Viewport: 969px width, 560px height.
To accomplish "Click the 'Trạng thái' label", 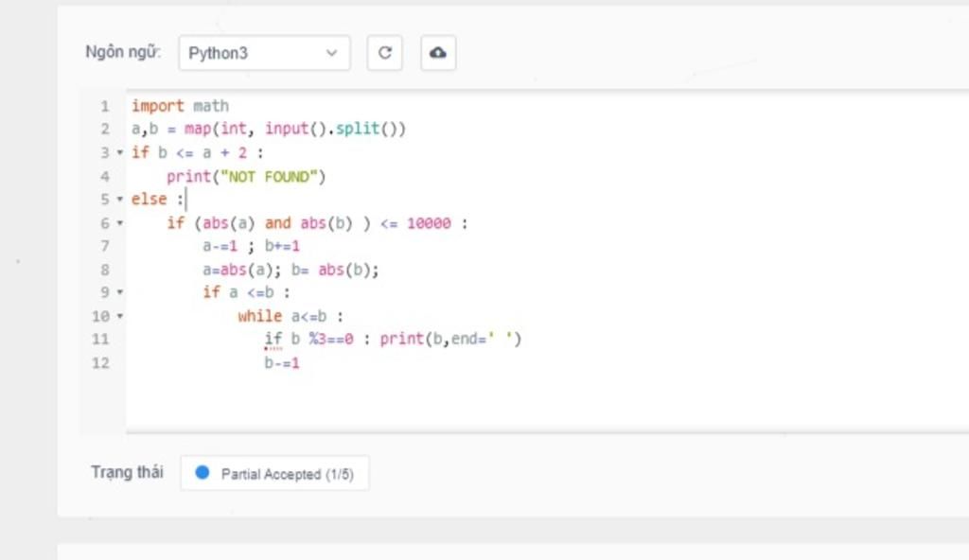I will [x=128, y=472].
